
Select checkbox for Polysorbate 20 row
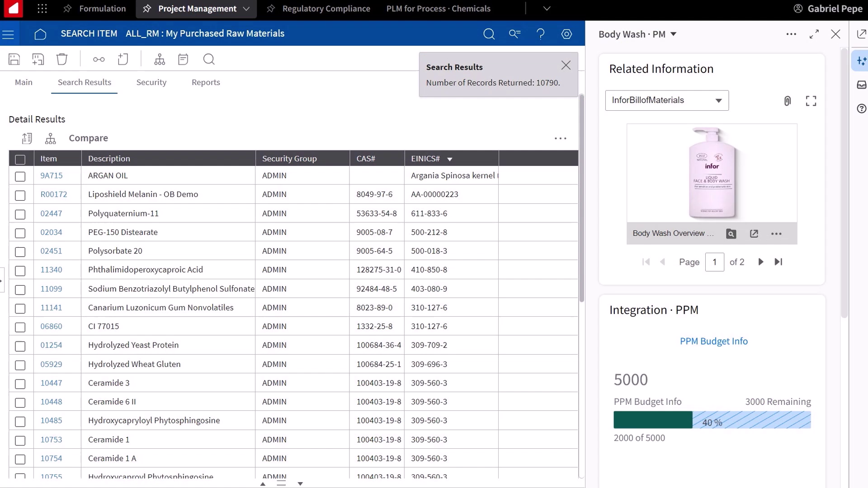click(20, 252)
